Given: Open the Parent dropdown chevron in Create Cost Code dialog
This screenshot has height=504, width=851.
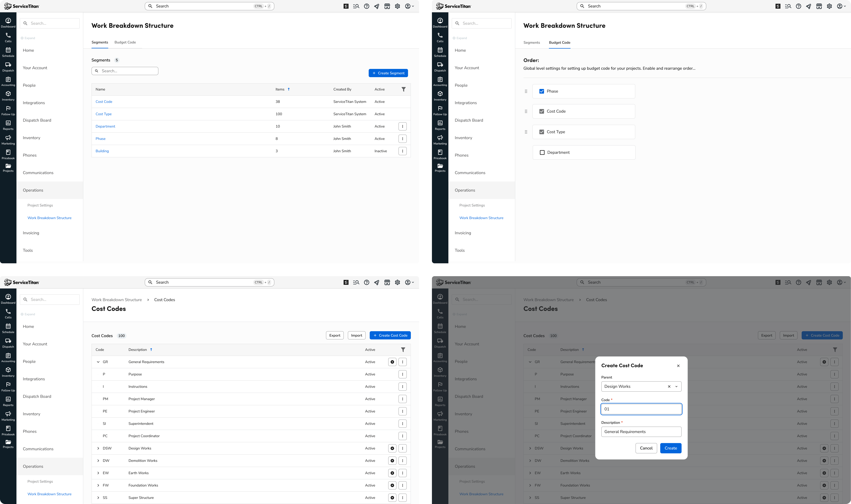Looking at the screenshot, I should click(676, 386).
